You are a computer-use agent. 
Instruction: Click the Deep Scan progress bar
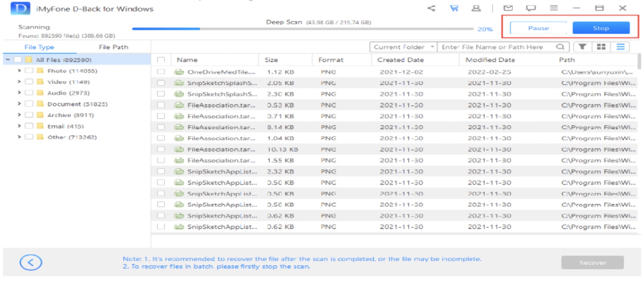click(x=302, y=29)
